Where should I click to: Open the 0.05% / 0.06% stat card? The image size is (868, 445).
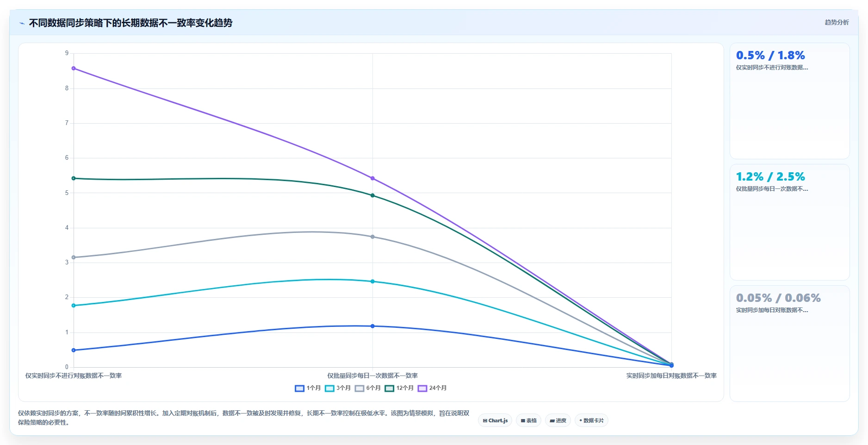point(789,344)
